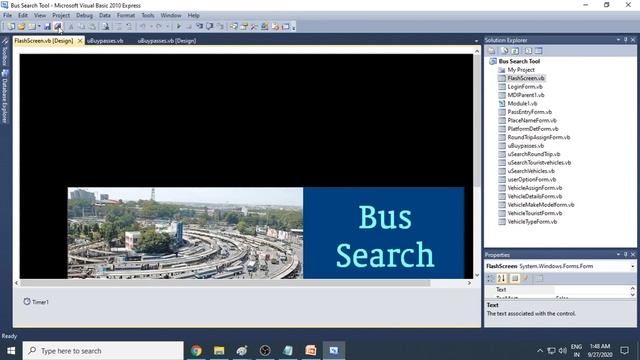Click the Cut toolbar icon

point(71,27)
